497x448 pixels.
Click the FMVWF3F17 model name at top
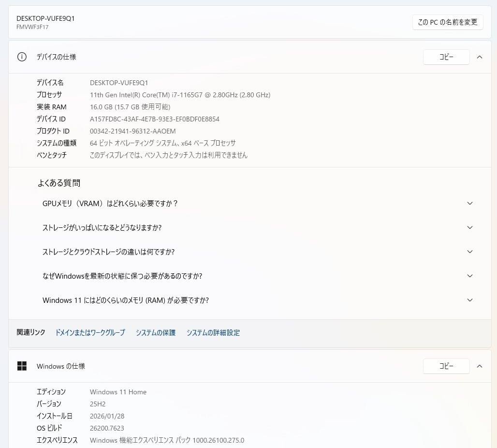coord(32,27)
